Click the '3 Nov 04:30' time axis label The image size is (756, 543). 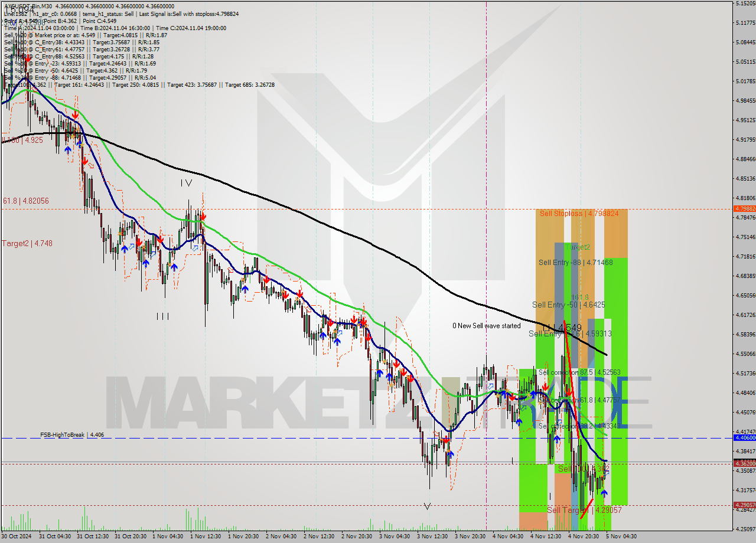click(x=394, y=537)
